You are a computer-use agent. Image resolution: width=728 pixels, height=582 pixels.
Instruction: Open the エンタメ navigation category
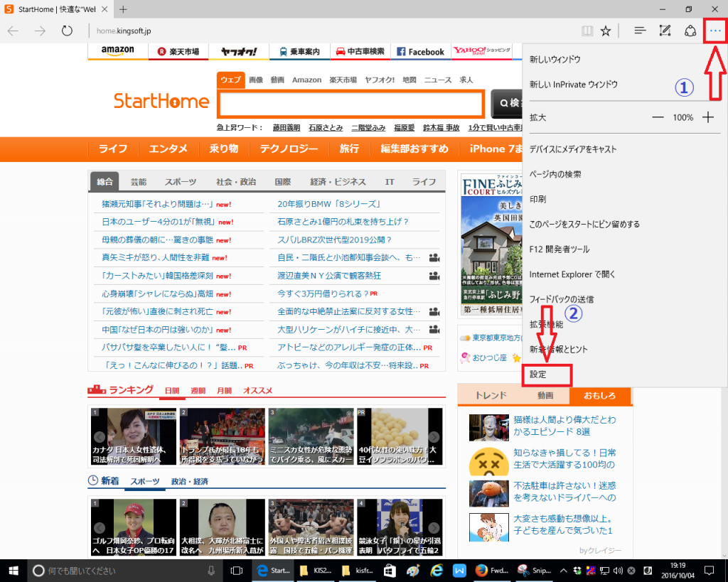168,149
